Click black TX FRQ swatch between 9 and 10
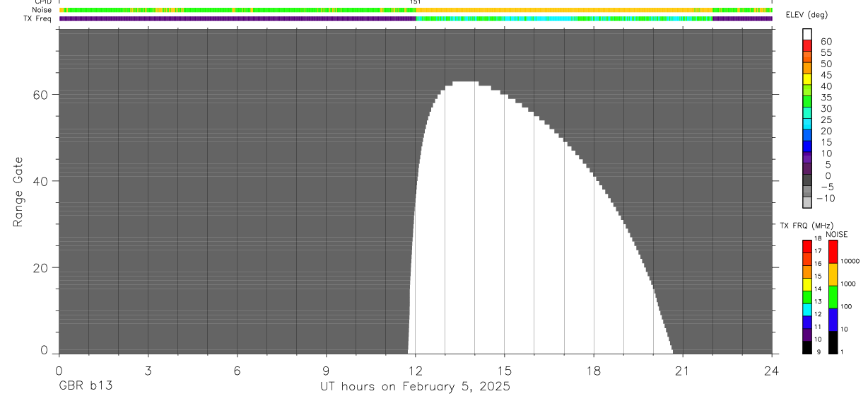The height and width of the screenshot is (401, 868). pyautogui.click(x=807, y=347)
